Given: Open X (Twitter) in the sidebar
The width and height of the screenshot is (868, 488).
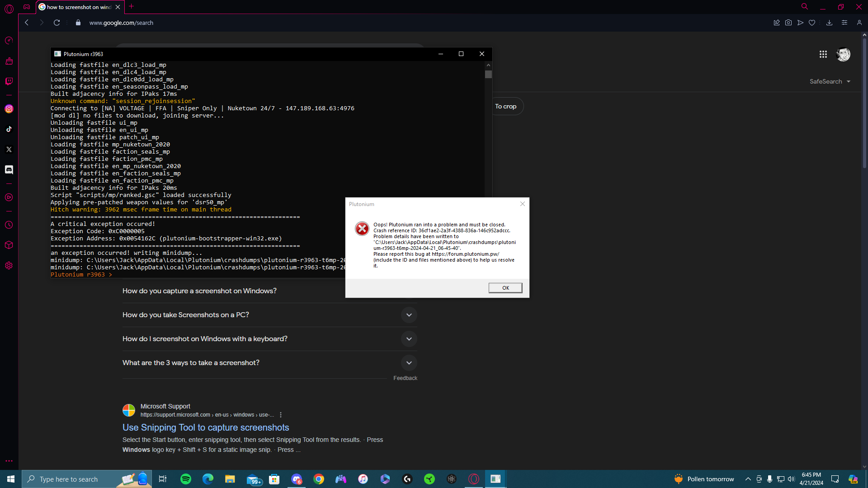Looking at the screenshot, I should [9, 150].
